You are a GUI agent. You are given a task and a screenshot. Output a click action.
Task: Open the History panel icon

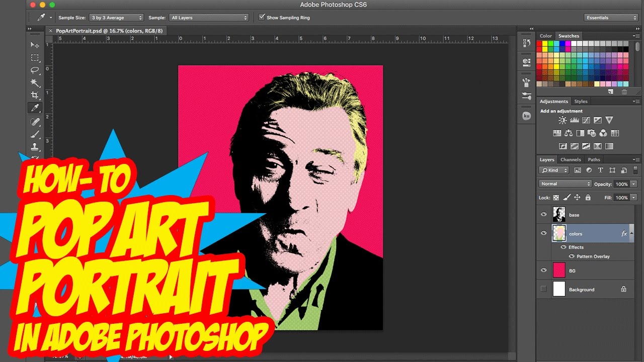coord(527,43)
